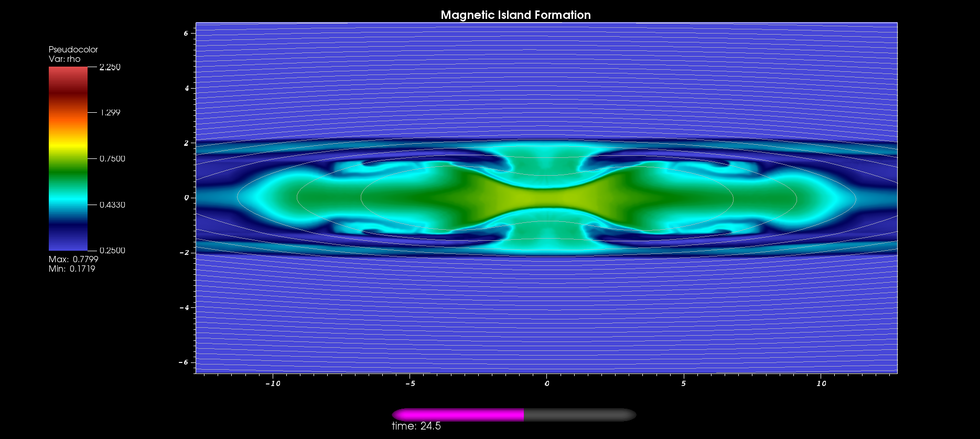
Task: Click the 1.299 legend tick label
Action: point(110,113)
